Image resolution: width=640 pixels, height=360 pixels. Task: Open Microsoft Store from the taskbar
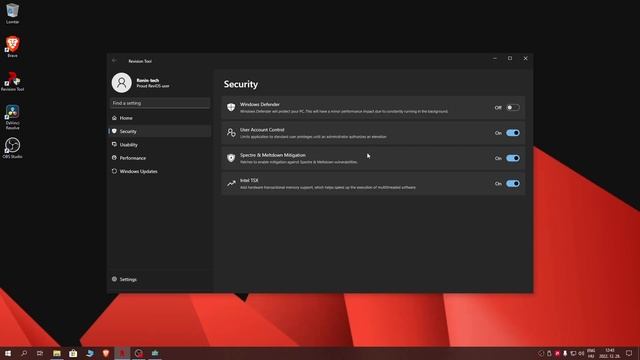[73, 353]
